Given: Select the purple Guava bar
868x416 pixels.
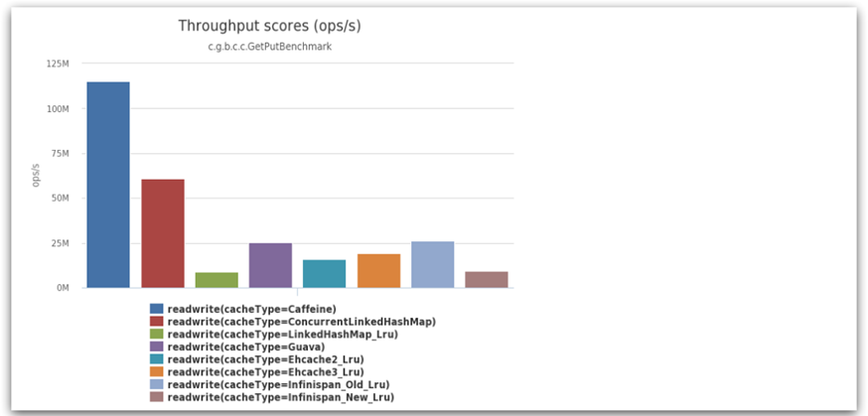Looking at the screenshot, I should click(270, 265).
